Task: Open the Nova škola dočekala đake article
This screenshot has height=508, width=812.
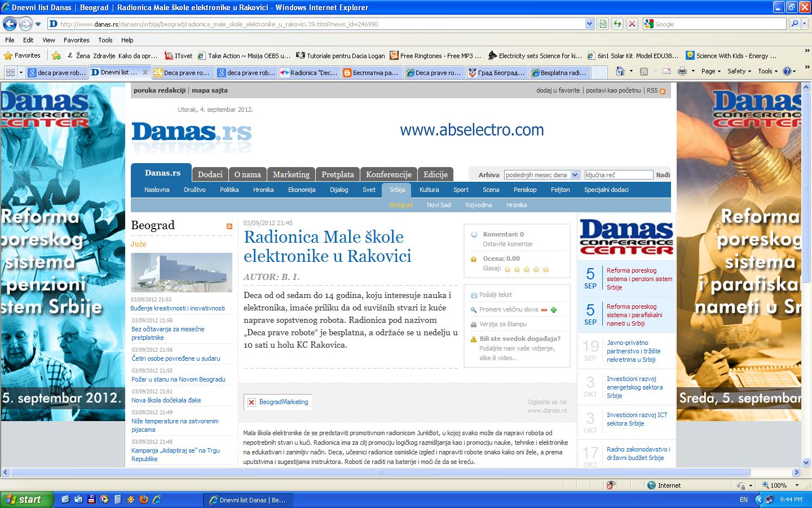Action: click(x=166, y=400)
